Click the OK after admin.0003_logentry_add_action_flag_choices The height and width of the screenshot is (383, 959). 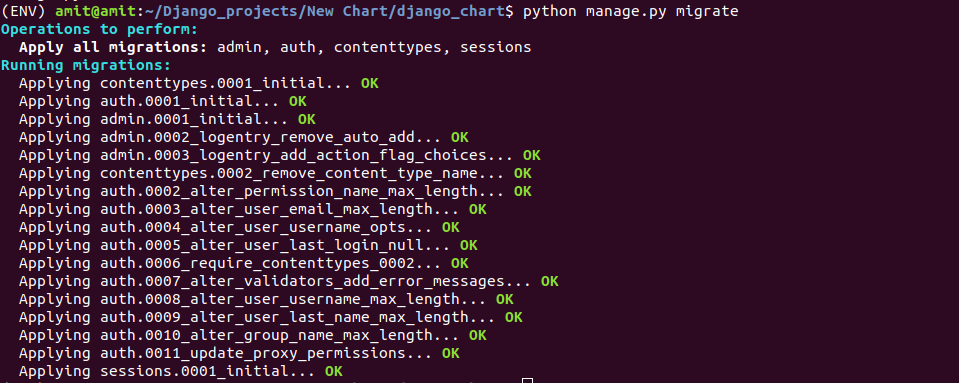click(x=531, y=155)
